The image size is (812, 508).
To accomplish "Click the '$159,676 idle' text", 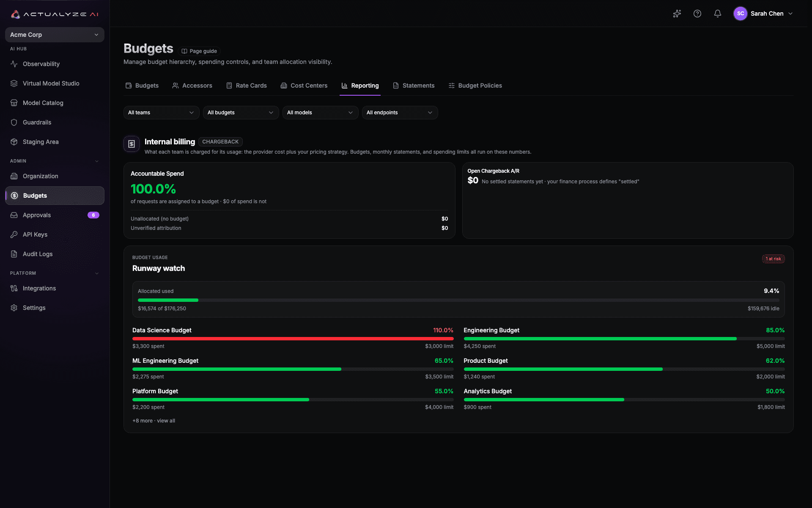I will 763,309.
